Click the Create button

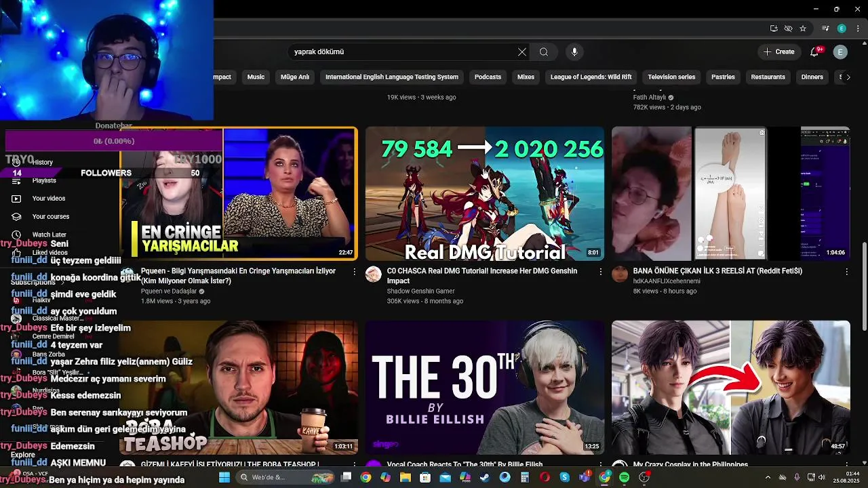click(x=778, y=52)
